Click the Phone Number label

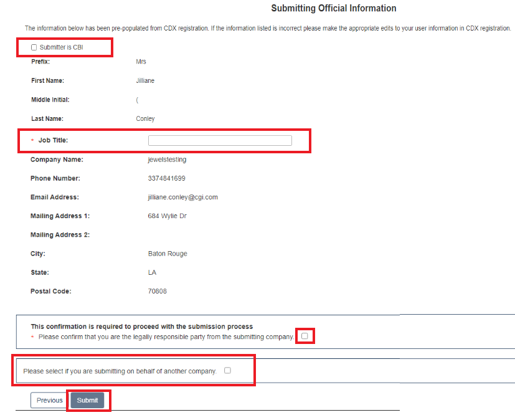click(55, 178)
